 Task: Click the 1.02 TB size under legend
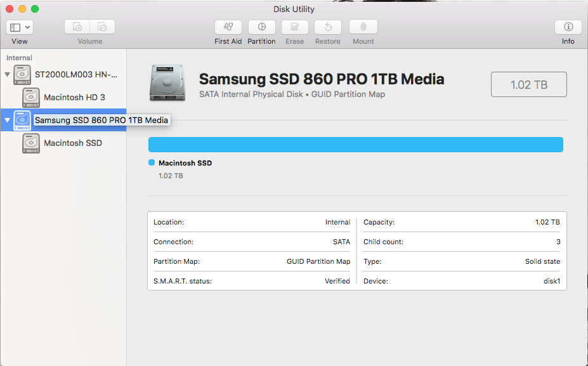point(171,176)
